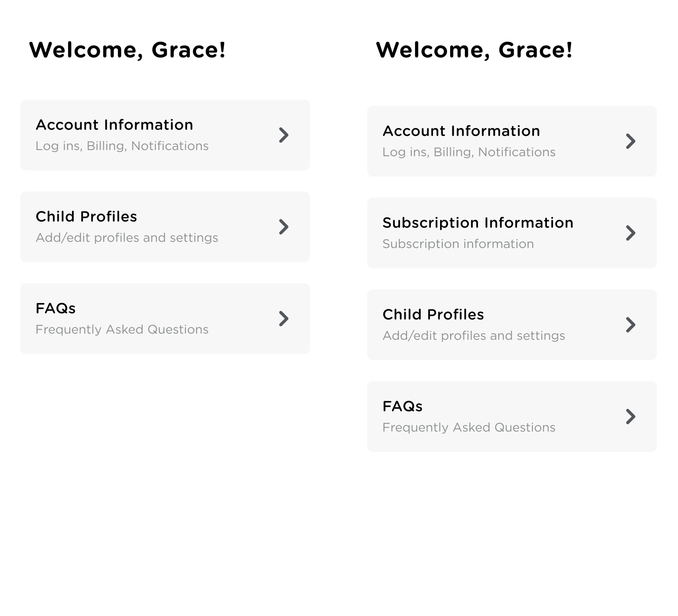Viewport: 678px width, 616px height.
Task: Select Account Information title in right panel
Action: pyautogui.click(x=461, y=131)
